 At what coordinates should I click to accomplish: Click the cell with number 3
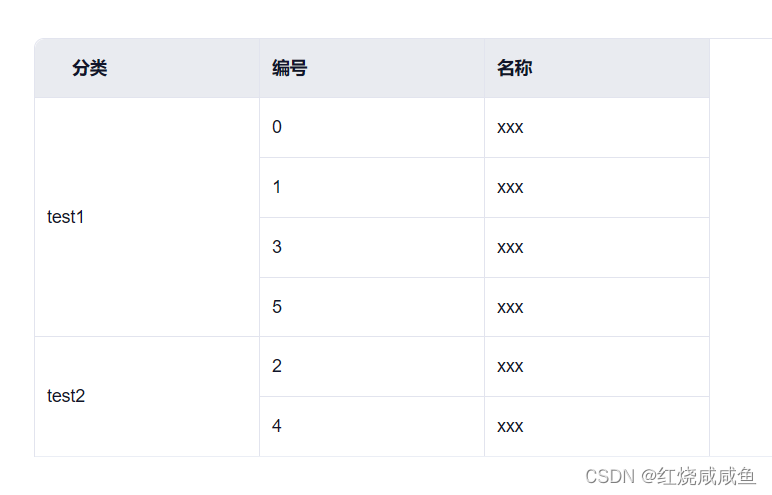(x=277, y=247)
